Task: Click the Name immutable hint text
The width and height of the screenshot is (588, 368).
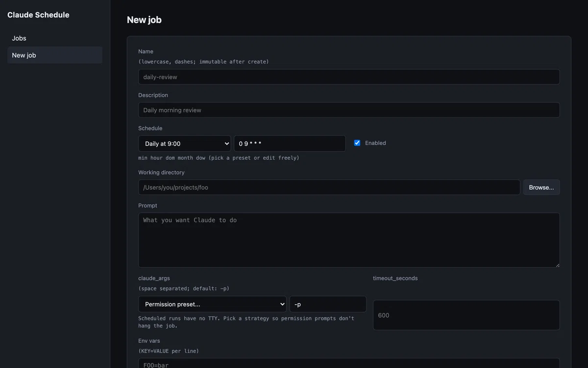Action: click(x=203, y=62)
